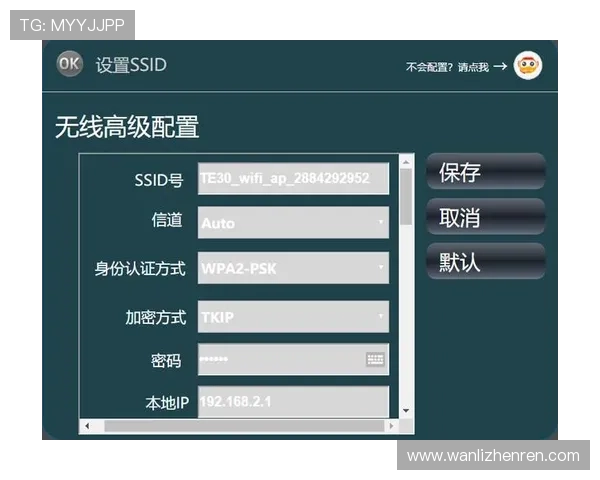Click the vertical scrollbar thumb
This screenshot has width=600, height=480.
(x=406, y=197)
